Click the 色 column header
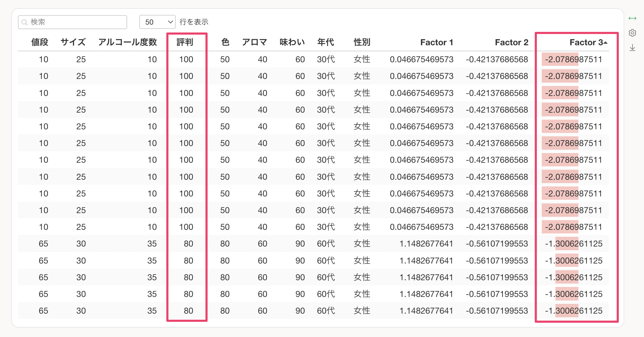 225,42
